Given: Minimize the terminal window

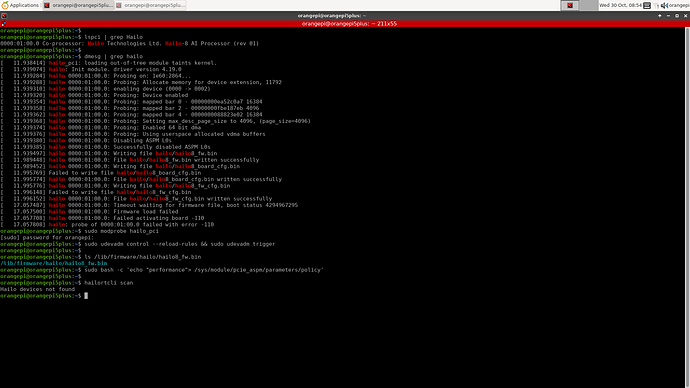Looking at the screenshot, I should click(x=668, y=16).
